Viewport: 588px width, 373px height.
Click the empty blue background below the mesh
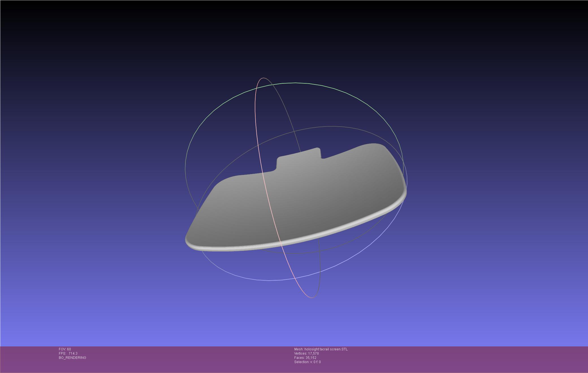click(x=294, y=319)
